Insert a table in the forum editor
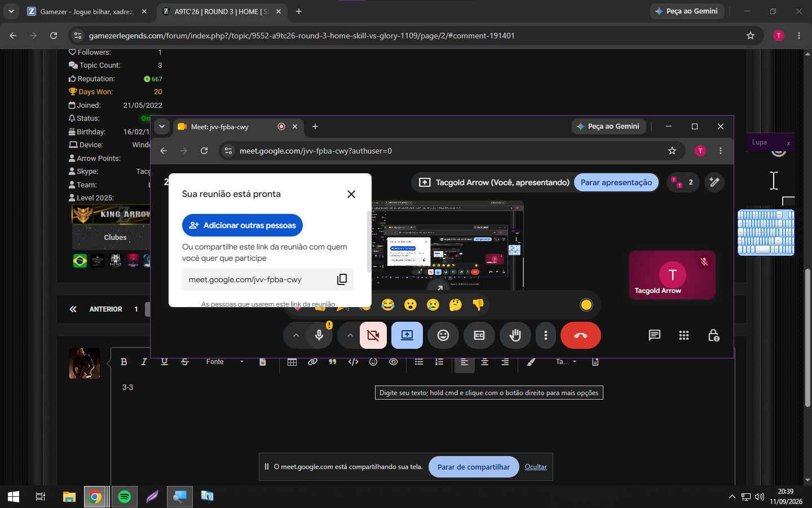812x508 pixels. (x=292, y=362)
